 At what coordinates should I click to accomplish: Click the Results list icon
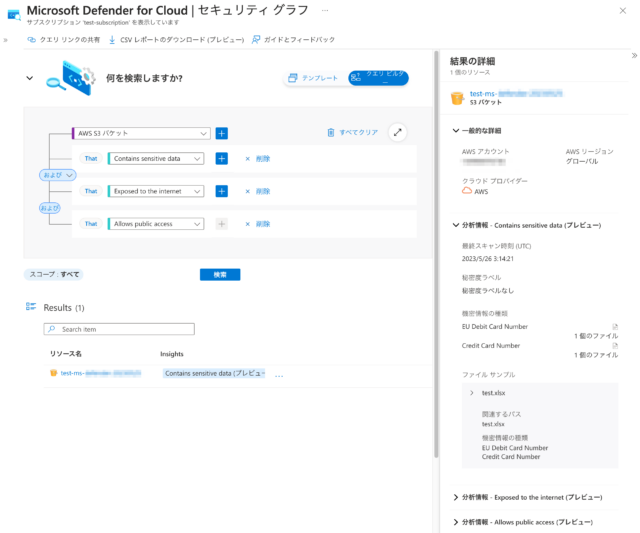[x=31, y=306]
